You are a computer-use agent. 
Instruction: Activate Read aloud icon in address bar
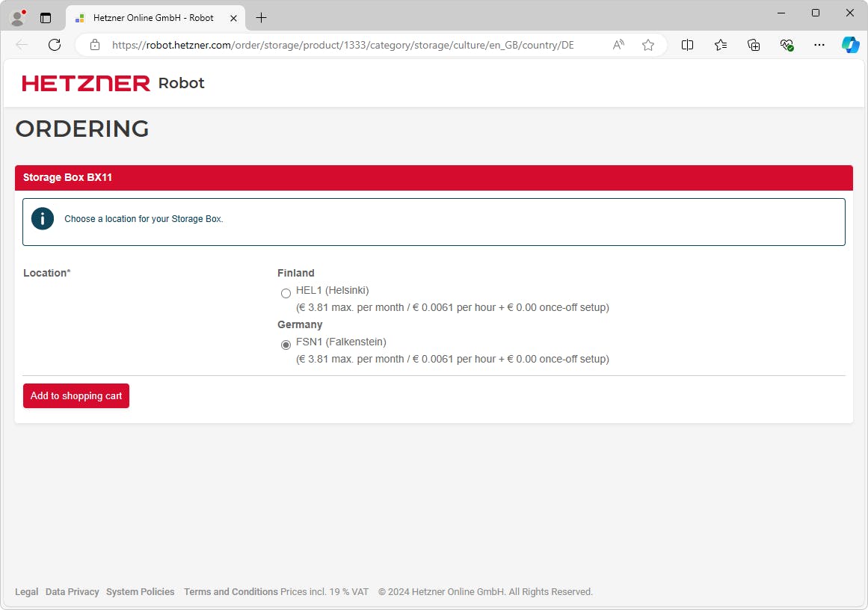618,45
